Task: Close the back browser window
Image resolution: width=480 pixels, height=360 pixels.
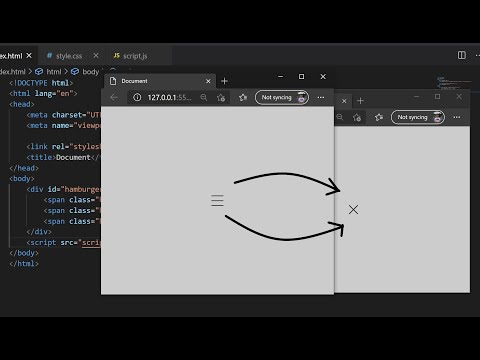Action: point(459,97)
